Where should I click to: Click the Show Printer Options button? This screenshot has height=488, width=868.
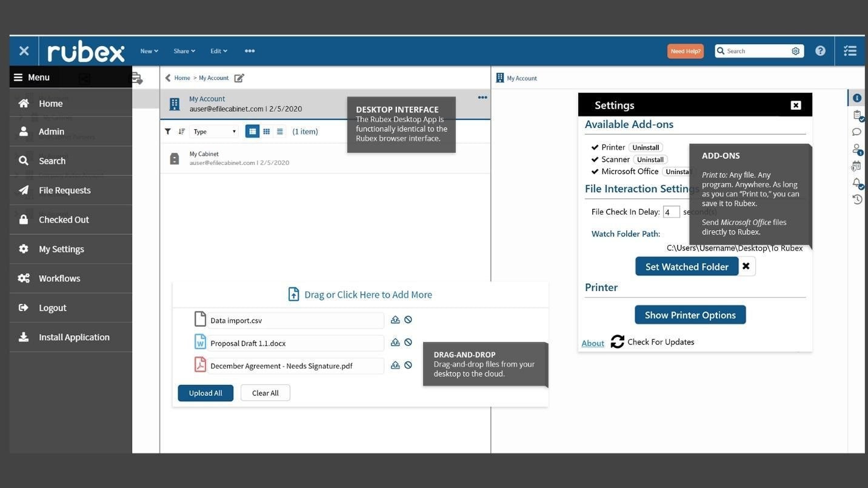point(690,315)
